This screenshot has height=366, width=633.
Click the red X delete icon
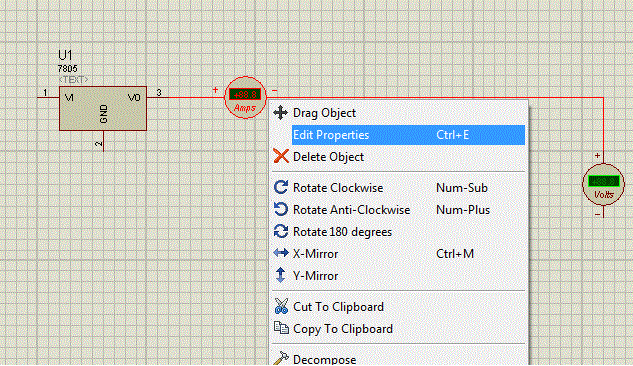coord(281,156)
